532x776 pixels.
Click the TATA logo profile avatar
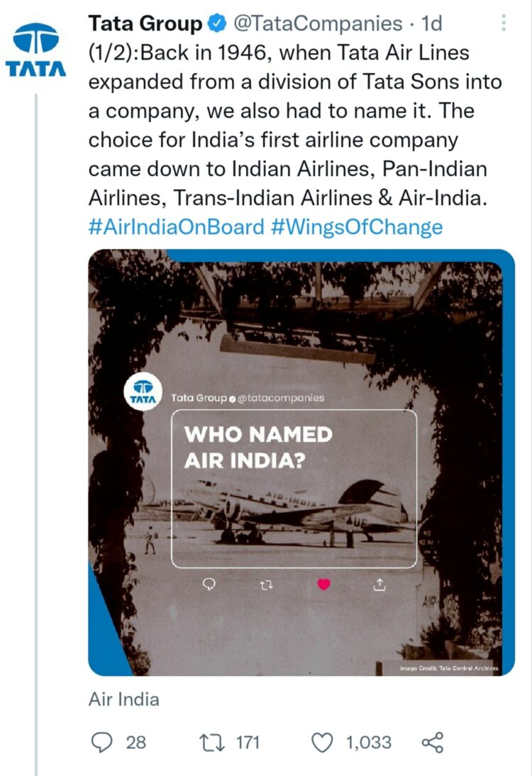tap(37, 41)
